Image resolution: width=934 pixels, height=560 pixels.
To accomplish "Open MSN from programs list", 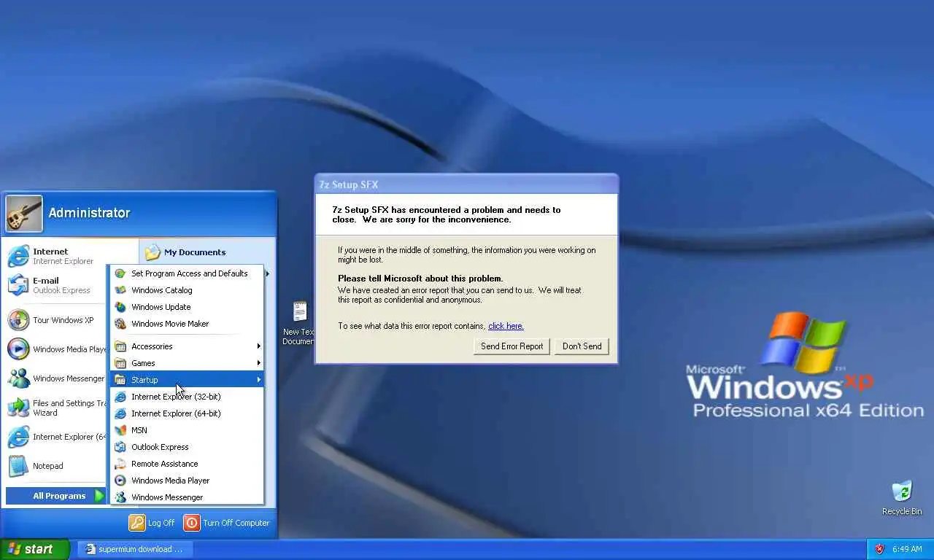I will click(x=187, y=430).
